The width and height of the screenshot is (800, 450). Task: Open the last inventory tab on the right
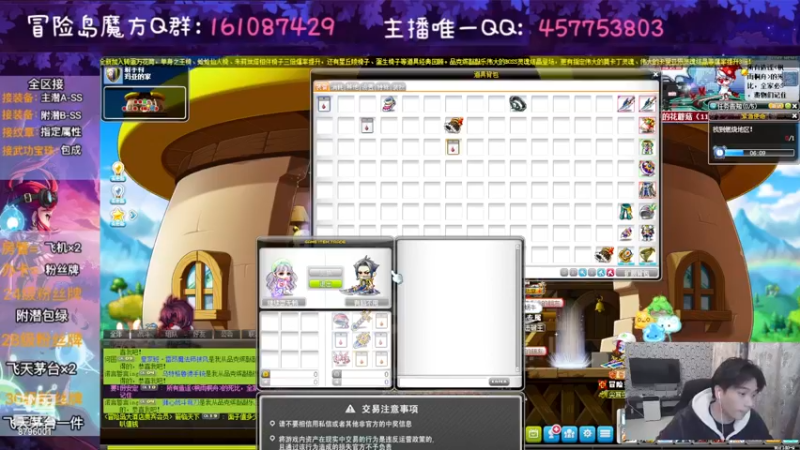pos(398,87)
